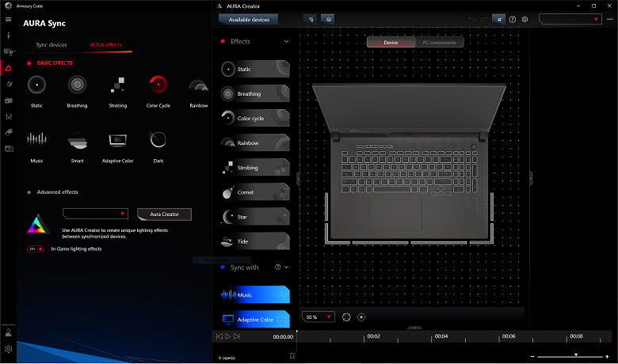Viewport: 618px width, 364px height.
Task: Click the center target icon beside zoom
Action: click(x=361, y=317)
